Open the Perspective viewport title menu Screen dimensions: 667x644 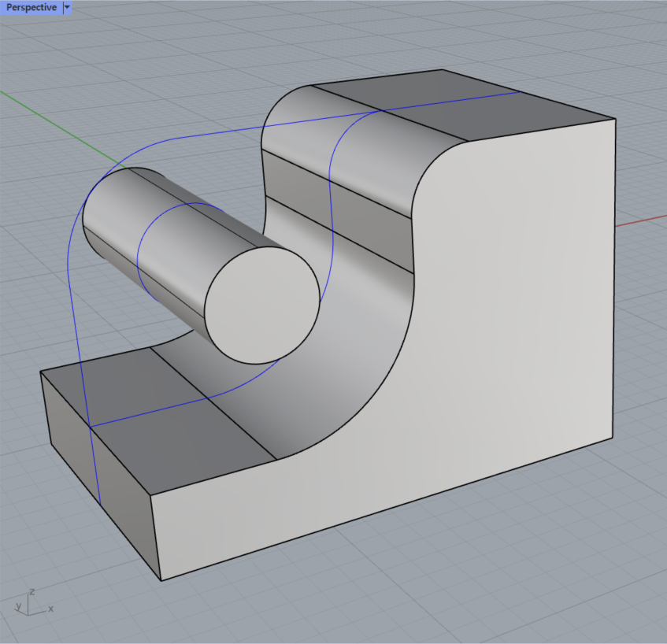[31, 7]
